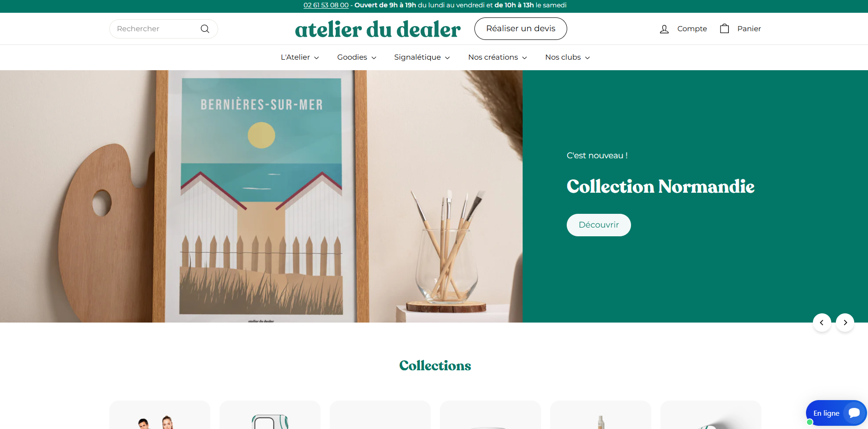Open the Panier shopping bag icon
This screenshot has width=868, height=429.
click(x=724, y=28)
